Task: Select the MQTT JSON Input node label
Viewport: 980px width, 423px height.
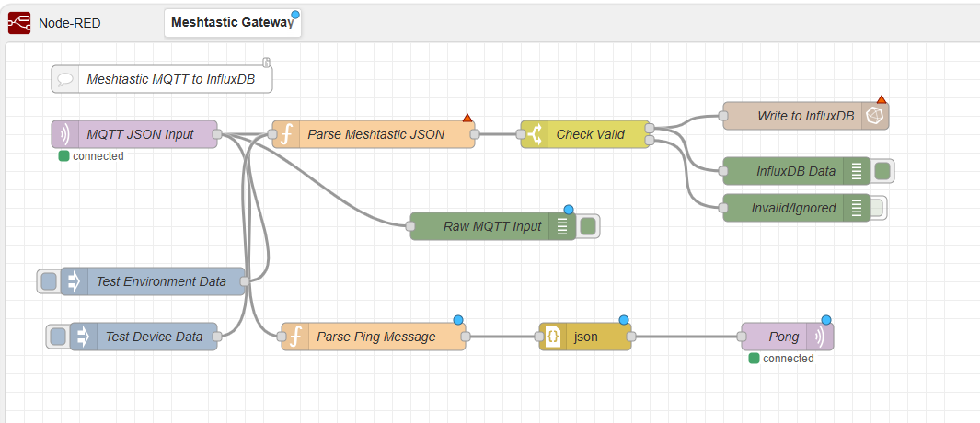Action: click(x=140, y=134)
